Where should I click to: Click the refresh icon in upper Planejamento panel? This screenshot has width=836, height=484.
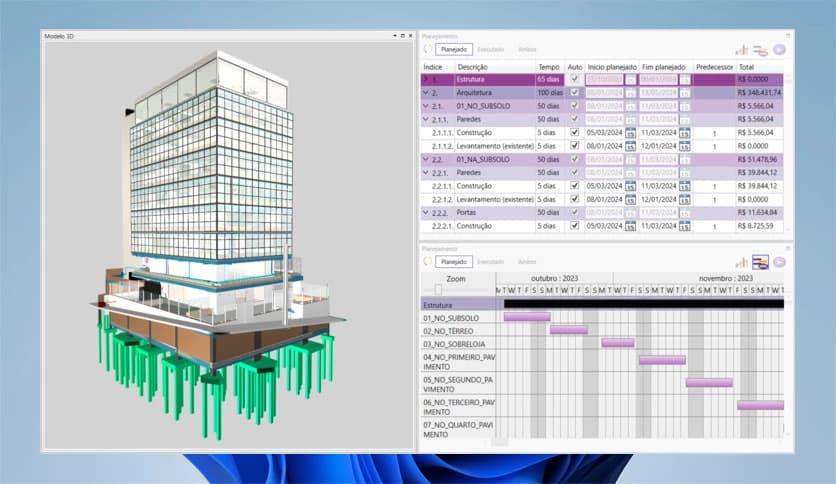point(428,49)
